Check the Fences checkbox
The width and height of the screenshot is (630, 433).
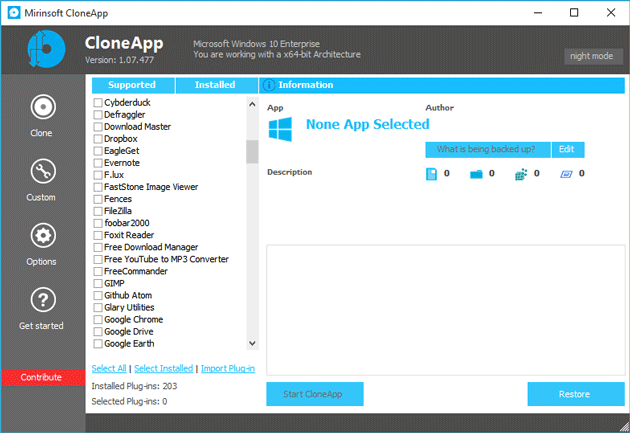tap(98, 199)
